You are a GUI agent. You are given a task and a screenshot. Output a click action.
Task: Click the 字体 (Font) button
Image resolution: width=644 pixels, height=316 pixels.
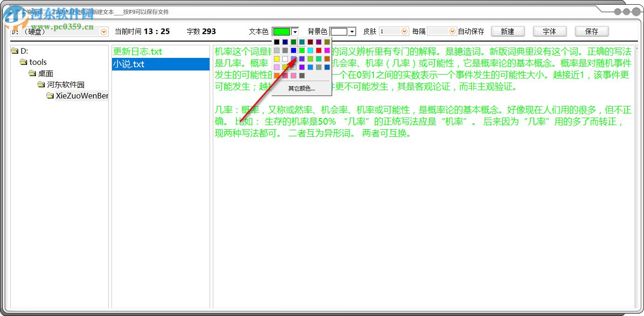click(x=550, y=31)
